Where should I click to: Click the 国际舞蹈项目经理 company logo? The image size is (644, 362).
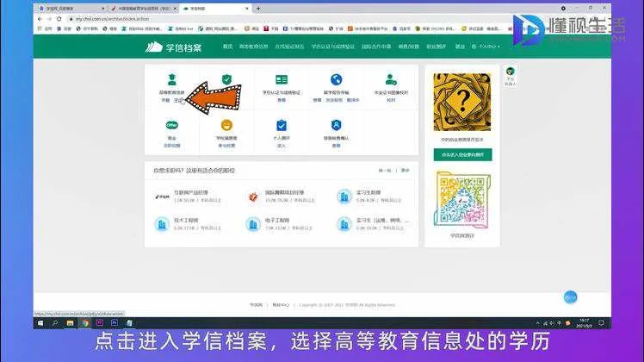tap(253, 197)
